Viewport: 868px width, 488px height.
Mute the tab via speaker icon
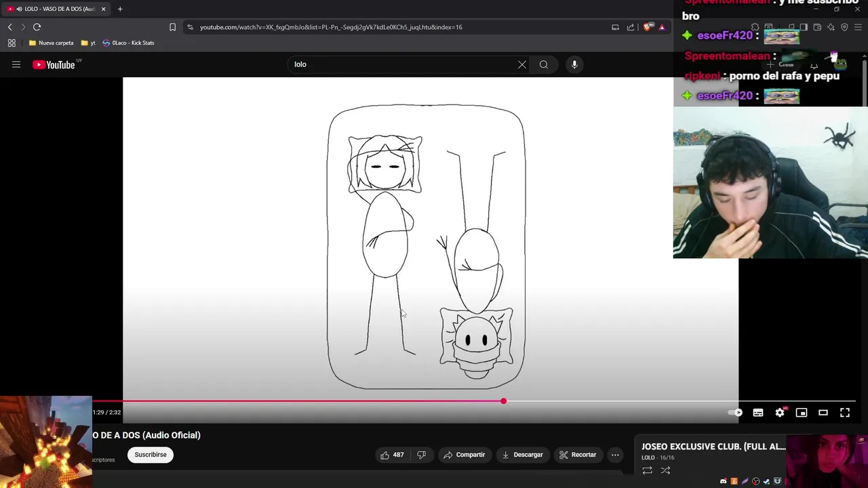pos(19,9)
